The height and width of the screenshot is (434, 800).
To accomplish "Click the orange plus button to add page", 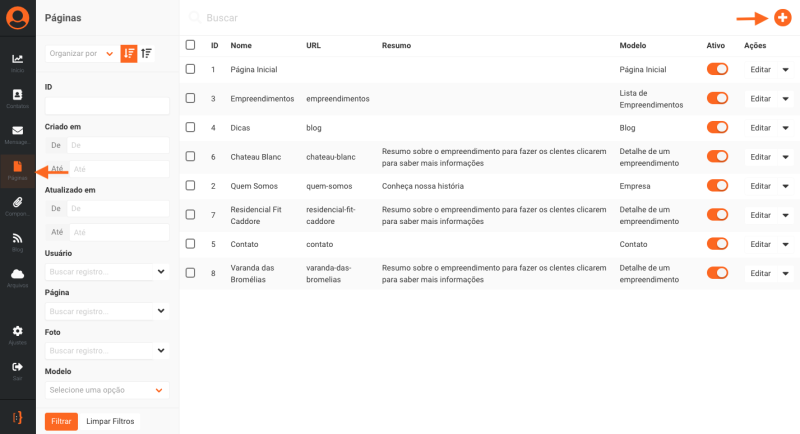I will pyautogui.click(x=782, y=18).
